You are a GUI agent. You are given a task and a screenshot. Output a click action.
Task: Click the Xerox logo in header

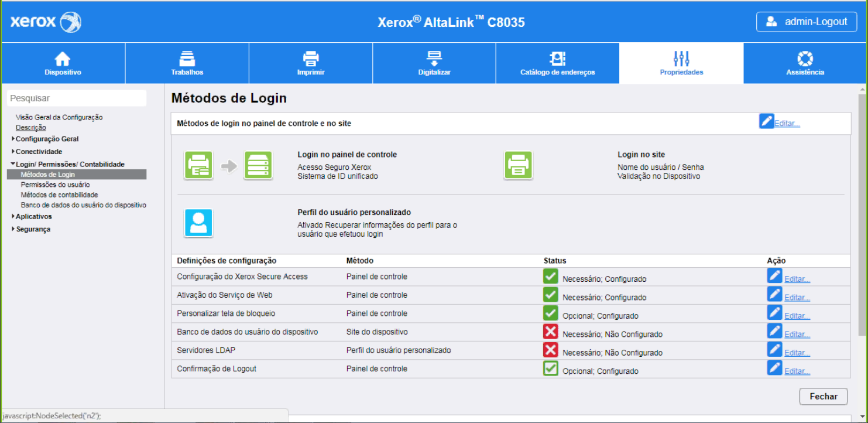pyautogui.click(x=46, y=22)
